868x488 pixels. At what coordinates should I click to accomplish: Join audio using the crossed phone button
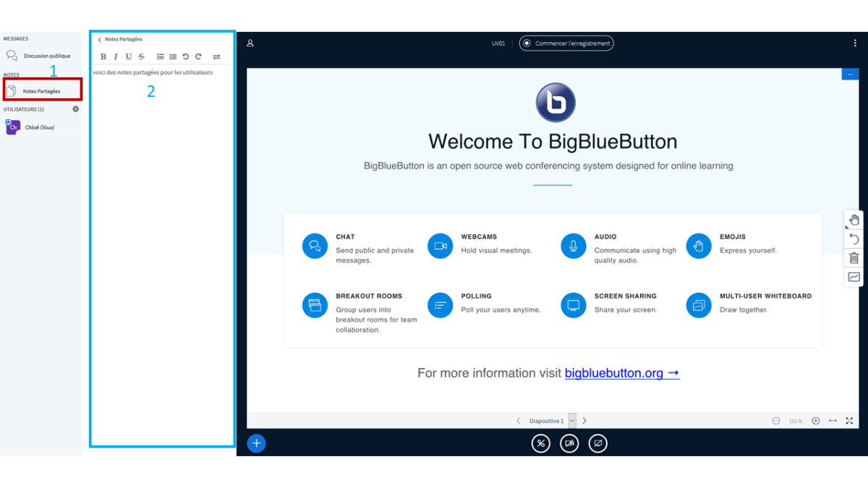[541, 443]
